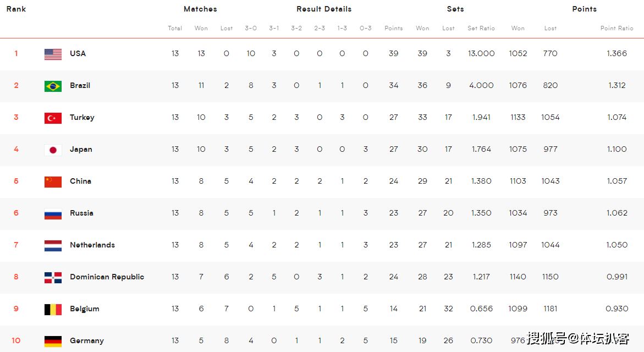Click the Russia flag icon
Viewport: 644px width, 352px height.
click(x=53, y=213)
